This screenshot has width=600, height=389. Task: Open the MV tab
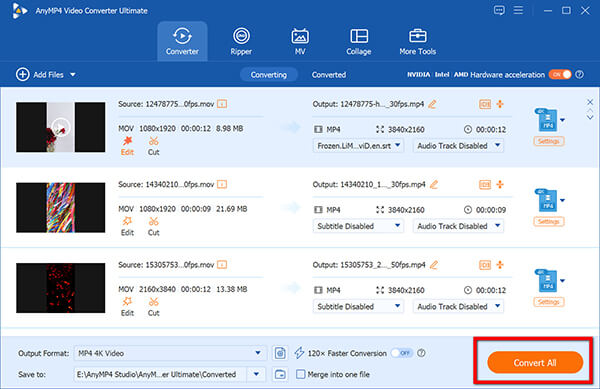pyautogui.click(x=300, y=41)
